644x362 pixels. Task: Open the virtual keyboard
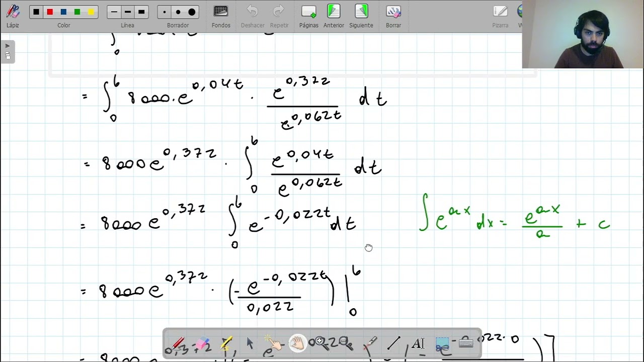(466, 343)
